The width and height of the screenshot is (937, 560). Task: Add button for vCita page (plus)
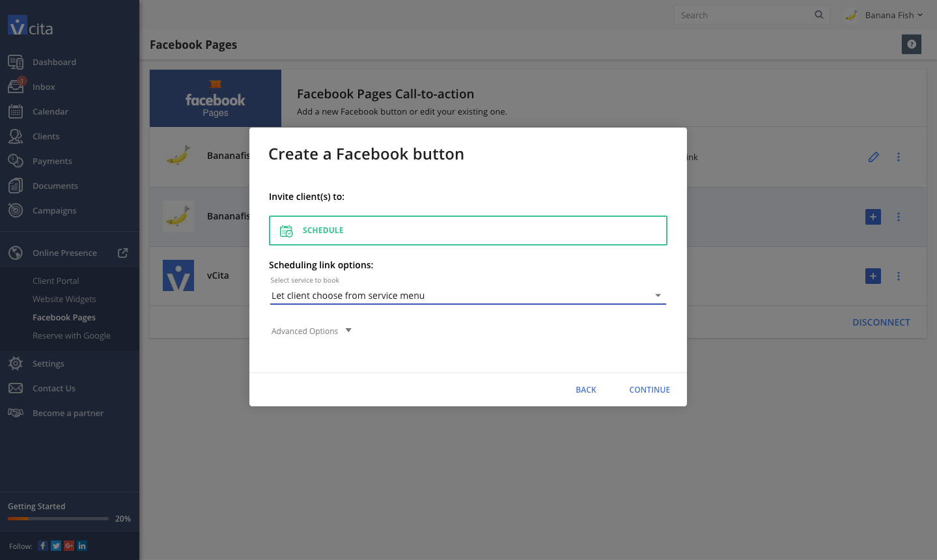point(873,276)
